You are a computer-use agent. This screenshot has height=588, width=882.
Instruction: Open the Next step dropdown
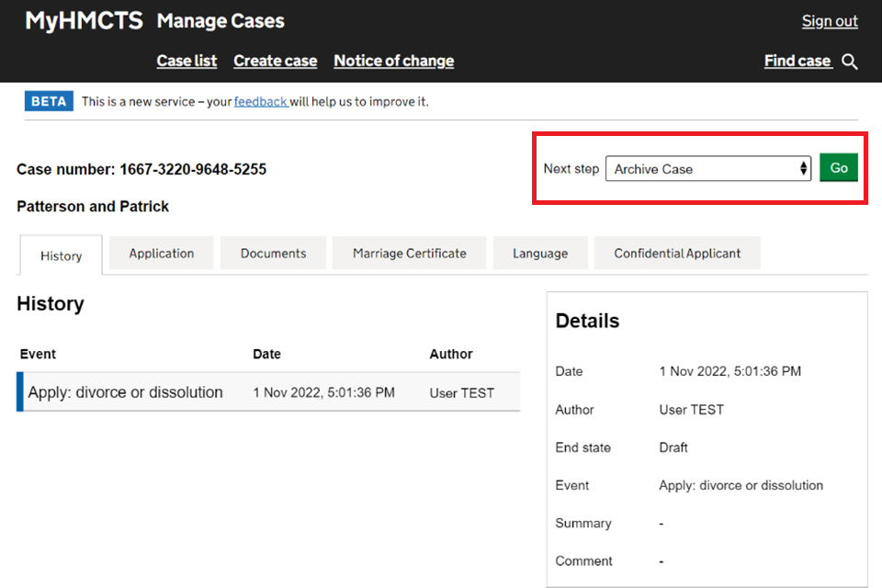pyautogui.click(x=707, y=169)
